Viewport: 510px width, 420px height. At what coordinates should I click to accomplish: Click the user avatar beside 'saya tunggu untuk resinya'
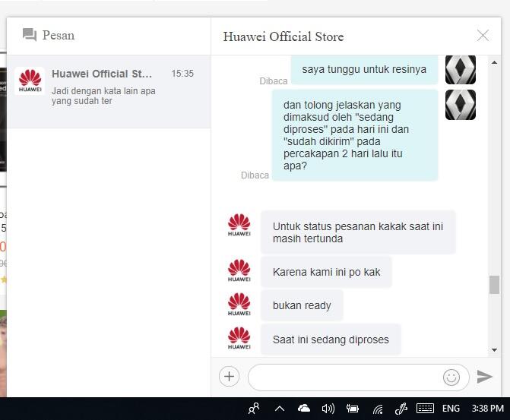coord(461,70)
